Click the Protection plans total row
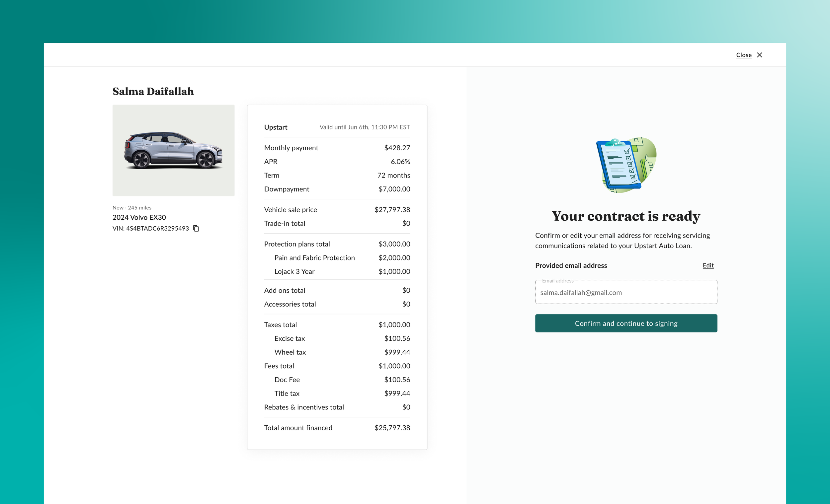The height and width of the screenshot is (504, 830). coord(337,244)
